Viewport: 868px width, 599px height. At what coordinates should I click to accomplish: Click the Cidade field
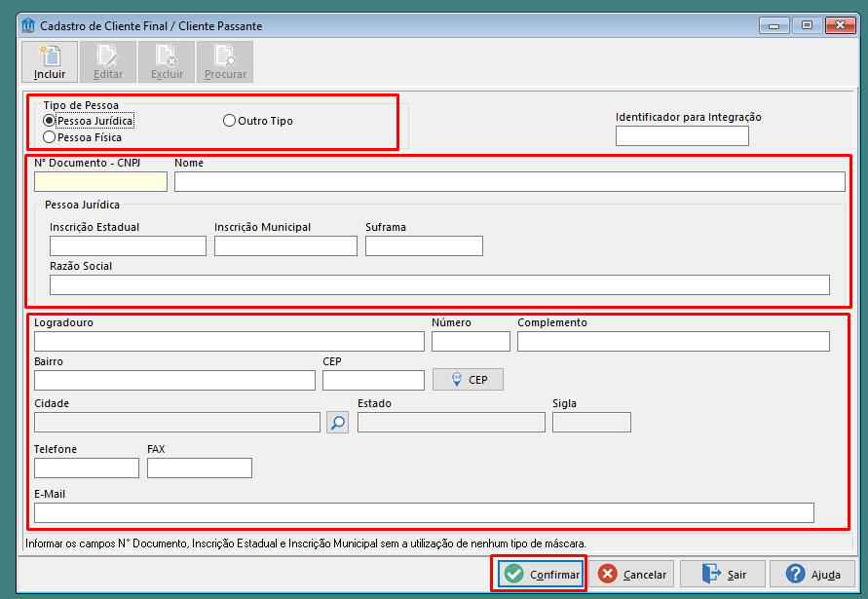coord(177,423)
